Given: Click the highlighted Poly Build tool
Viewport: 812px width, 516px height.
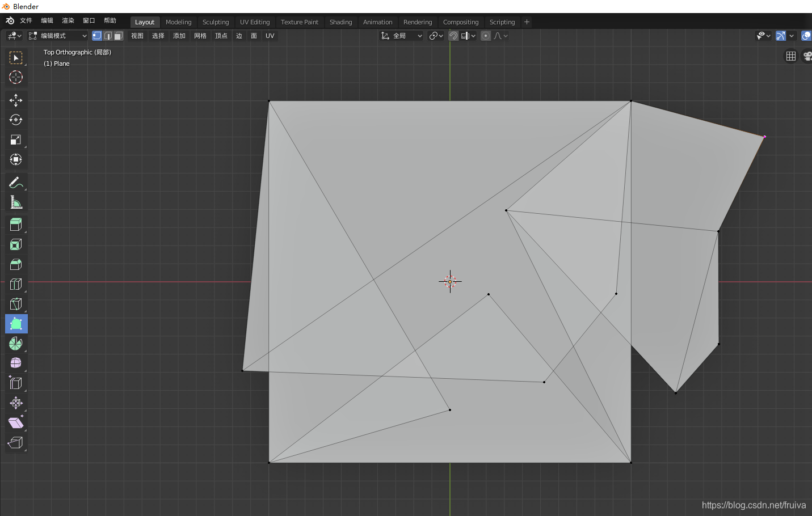Looking at the screenshot, I should pos(16,324).
